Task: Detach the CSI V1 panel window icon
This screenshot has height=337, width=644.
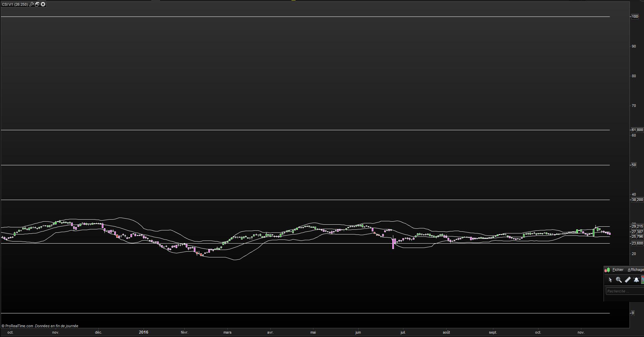Action: click(x=37, y=4)
